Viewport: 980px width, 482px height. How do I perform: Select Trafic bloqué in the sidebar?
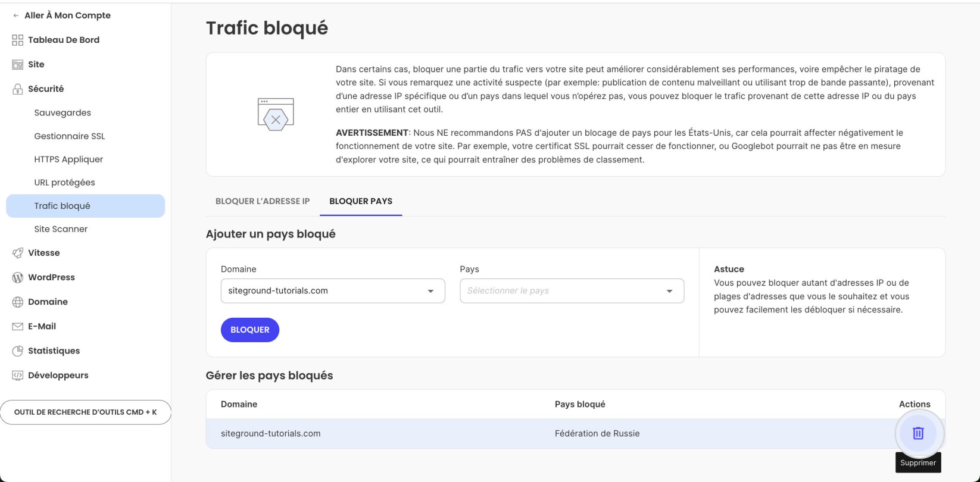[86, 206]
